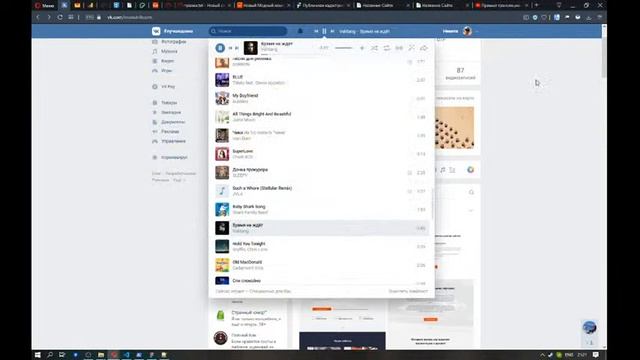Click the playlist panel scrollbar
Viewport: 640px width, 360px height.
click(x=432, y=203)
